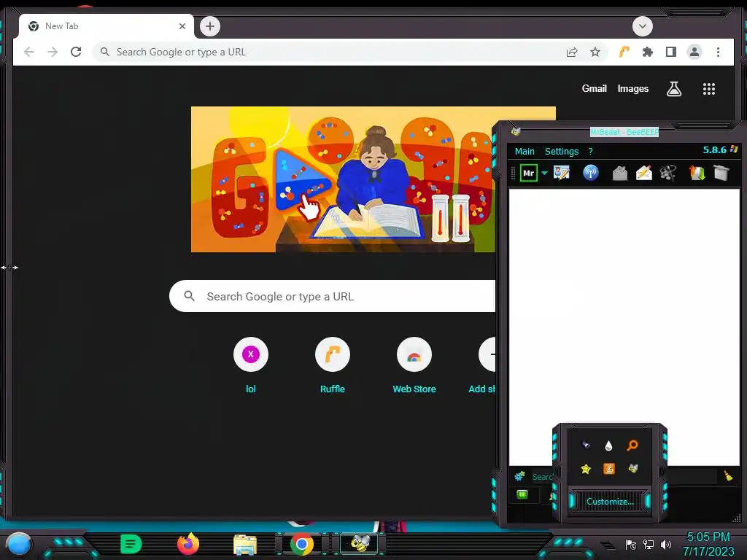Viewport: 747px width, 560px height.
Task: Click the blue gears icon beside BeeBEEP search
Action: click(x=519, y=475)
